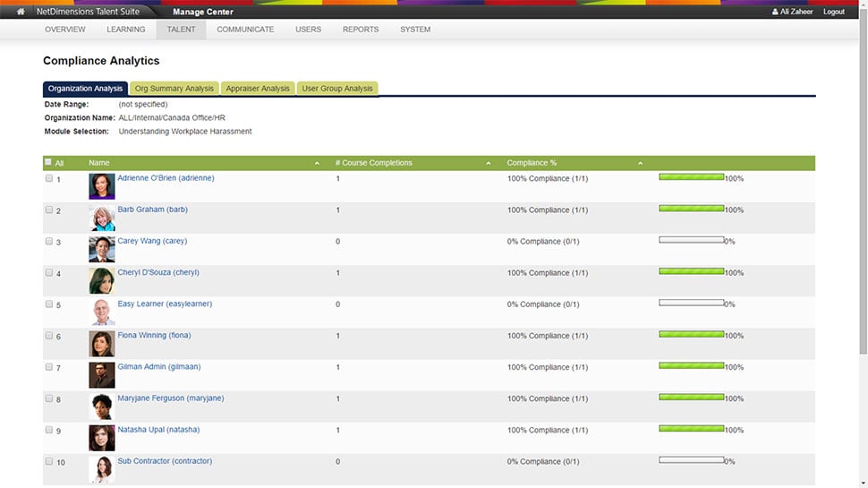
Task: Open Ali Zaheer user profile
Action: 792,12
